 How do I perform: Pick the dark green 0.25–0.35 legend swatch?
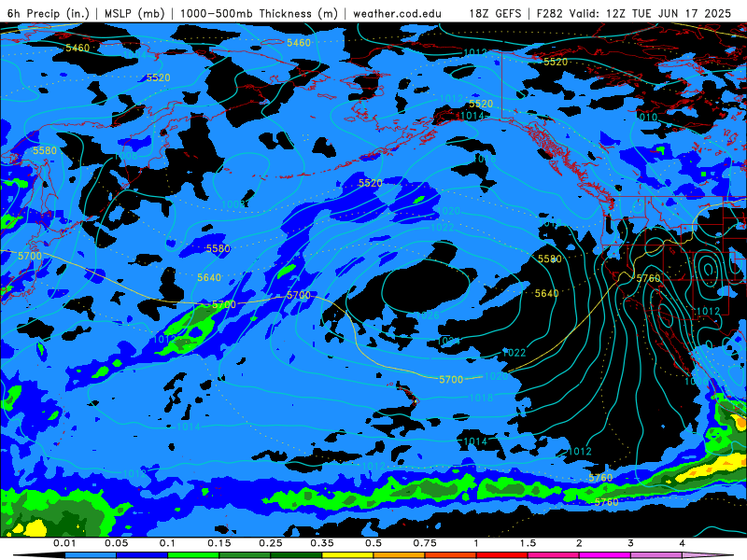[x=296, y=555]
